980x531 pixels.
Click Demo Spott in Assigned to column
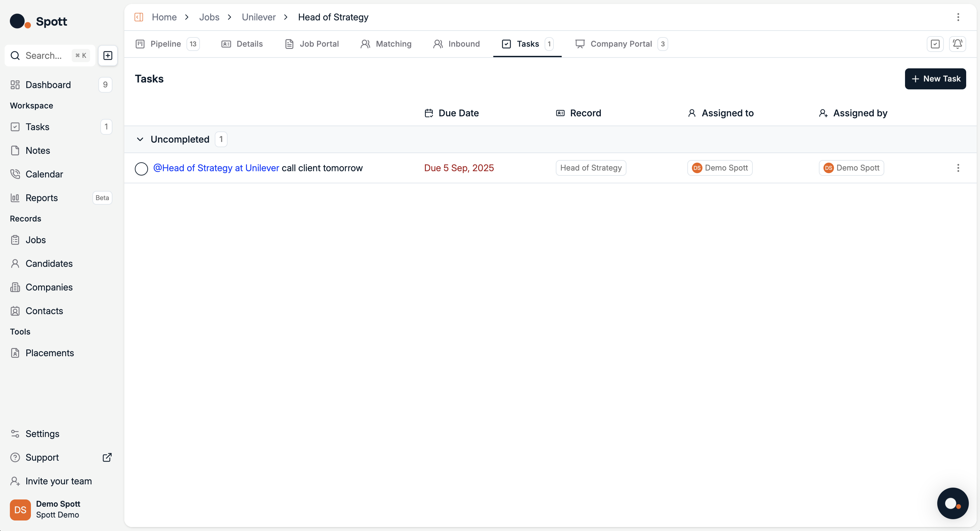(720, 168)
